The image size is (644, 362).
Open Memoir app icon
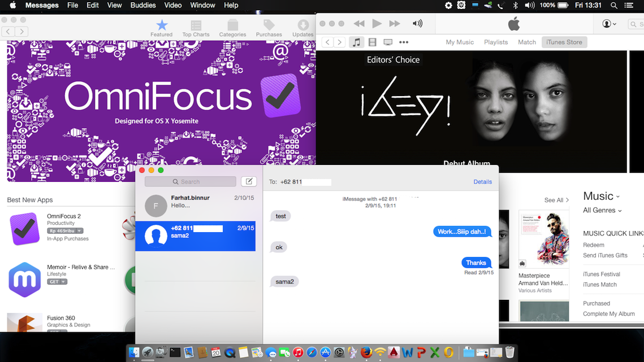coord(25,280)
